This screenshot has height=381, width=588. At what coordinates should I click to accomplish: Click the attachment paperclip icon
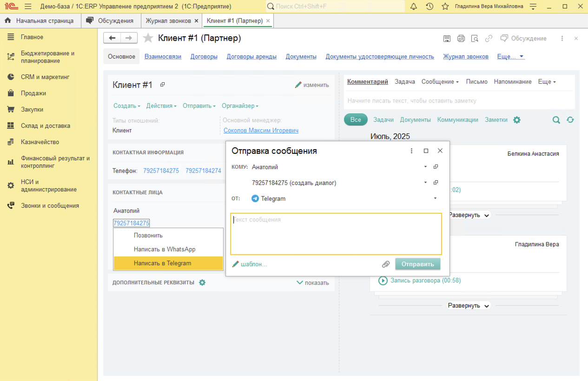pos(385,264)
